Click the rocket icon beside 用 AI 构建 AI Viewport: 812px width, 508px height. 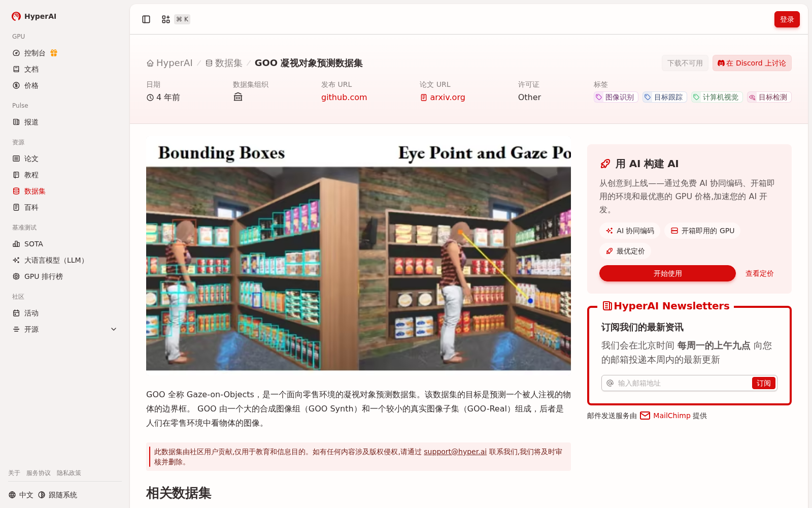click(x=605, y=164)
